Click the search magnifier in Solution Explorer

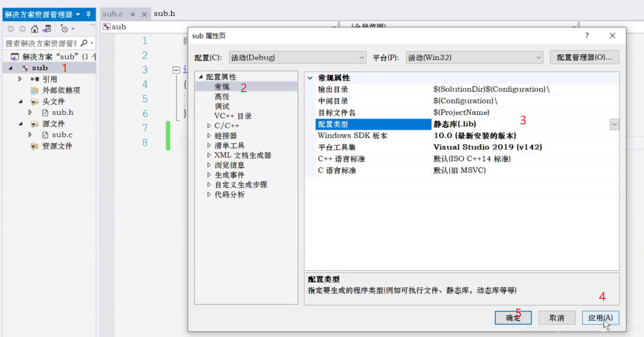(x=84, y=43)
